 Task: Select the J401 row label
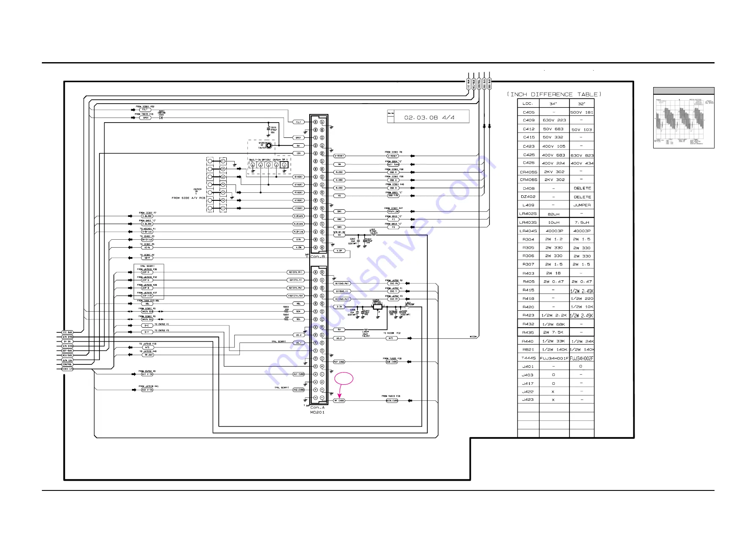tap(528, 367)
